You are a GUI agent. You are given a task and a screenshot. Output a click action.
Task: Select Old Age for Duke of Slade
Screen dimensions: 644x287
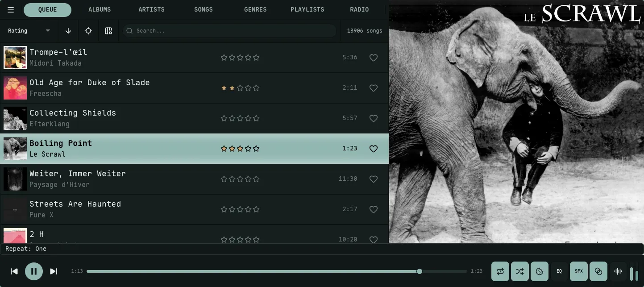coord(89,83)
